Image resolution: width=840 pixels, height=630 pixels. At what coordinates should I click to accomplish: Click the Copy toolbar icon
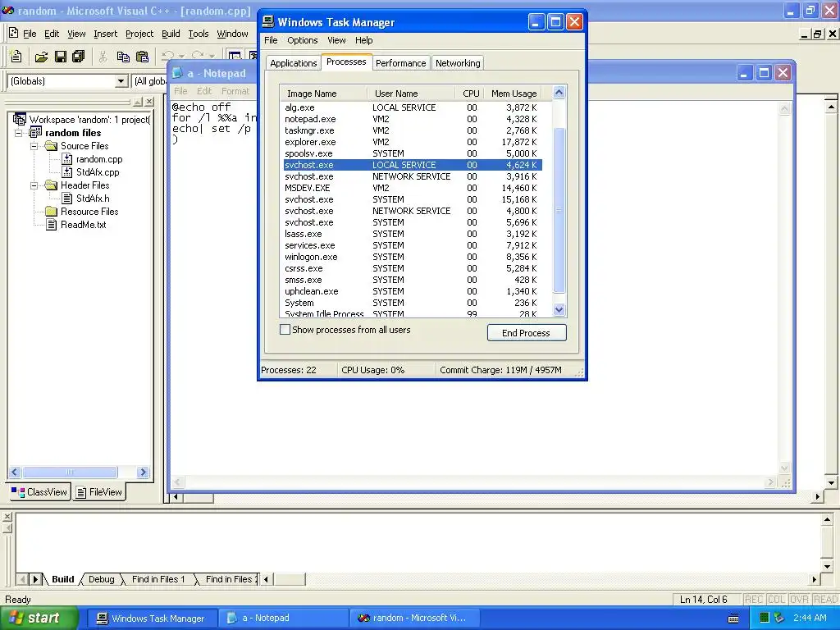tap(123, 57)
